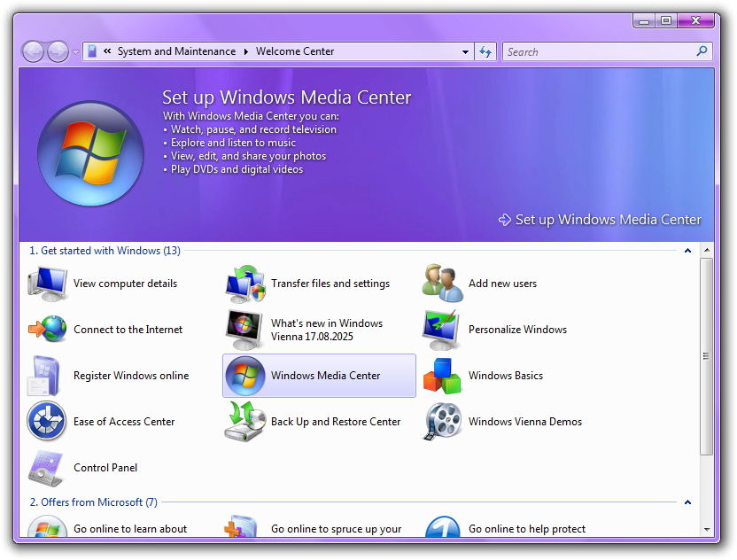Open the Windows Basics cubes icon
The width and height of the screenshot is (737, 560).
click(x=442, y=376)
